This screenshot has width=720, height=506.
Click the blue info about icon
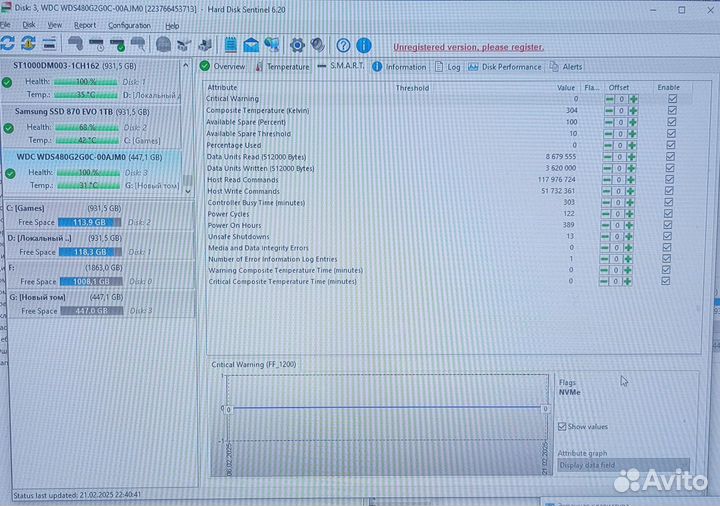pos(364,45)
